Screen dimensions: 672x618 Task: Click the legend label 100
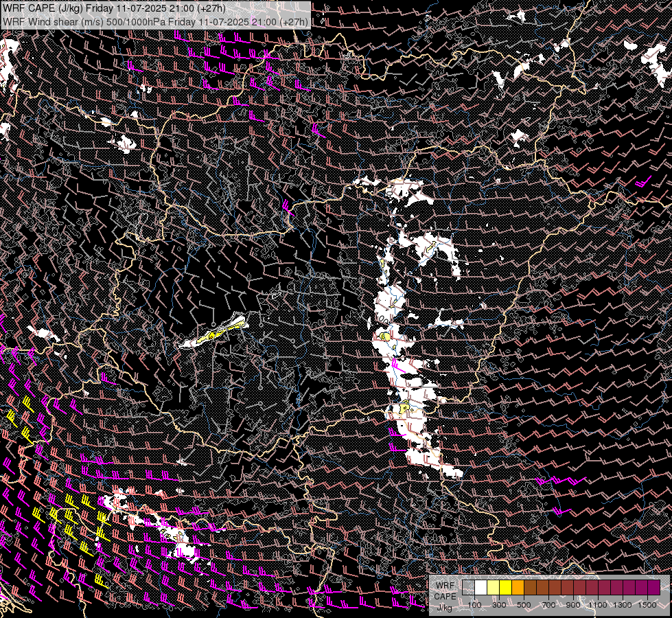[474, 605]
